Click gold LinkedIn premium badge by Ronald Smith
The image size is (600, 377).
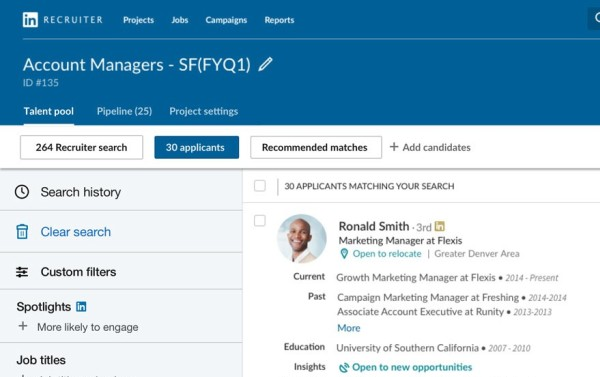[440, 226]
